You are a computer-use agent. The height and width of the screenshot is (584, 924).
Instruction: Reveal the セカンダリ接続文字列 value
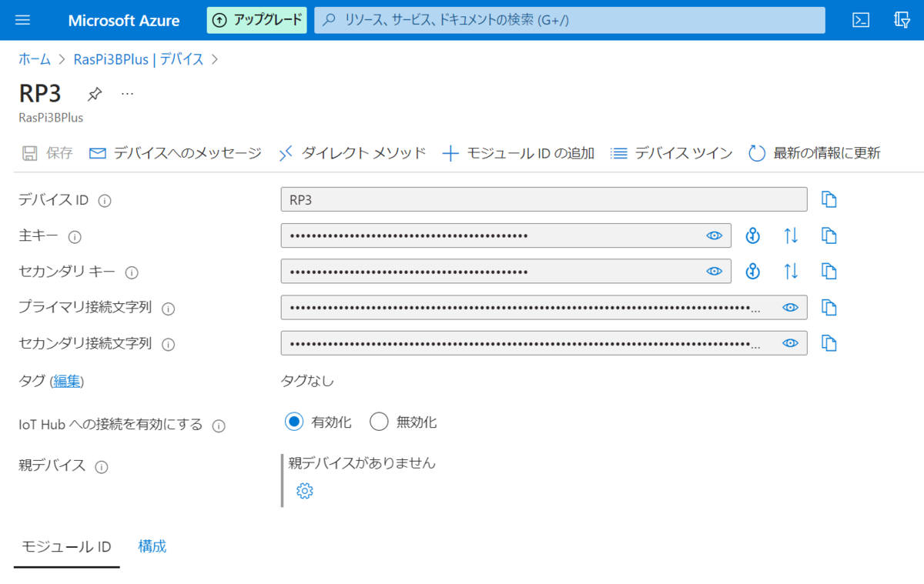pyautogui.click(x=790, y=342)
